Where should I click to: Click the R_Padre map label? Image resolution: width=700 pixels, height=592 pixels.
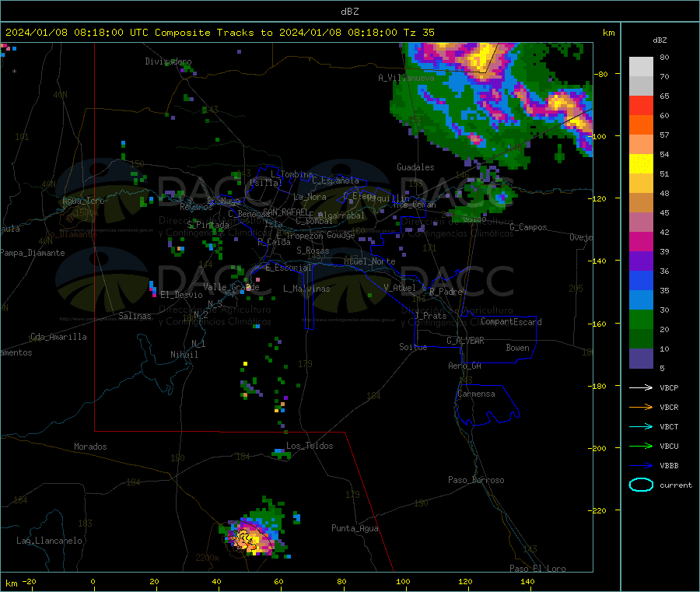tap(446, 292)
